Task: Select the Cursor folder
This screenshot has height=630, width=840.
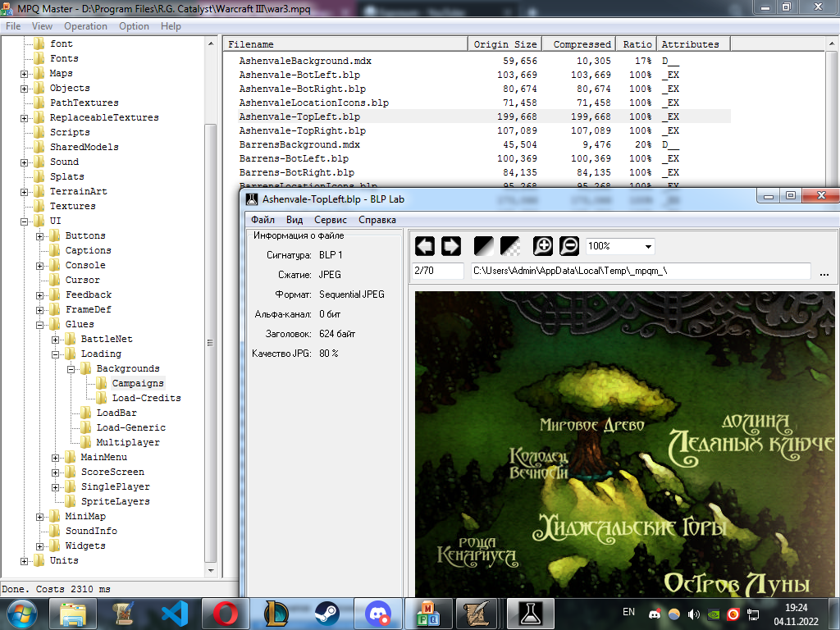Action: (83, 280)
